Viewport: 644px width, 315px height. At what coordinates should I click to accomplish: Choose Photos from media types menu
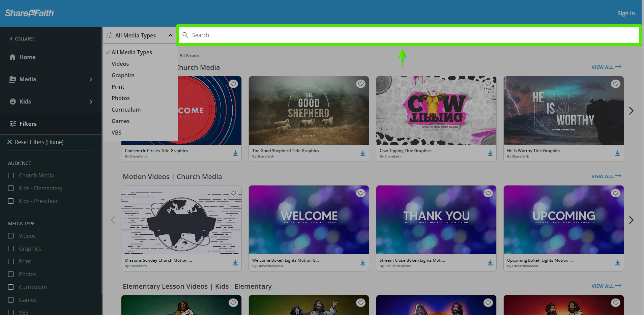pos(121,98)
